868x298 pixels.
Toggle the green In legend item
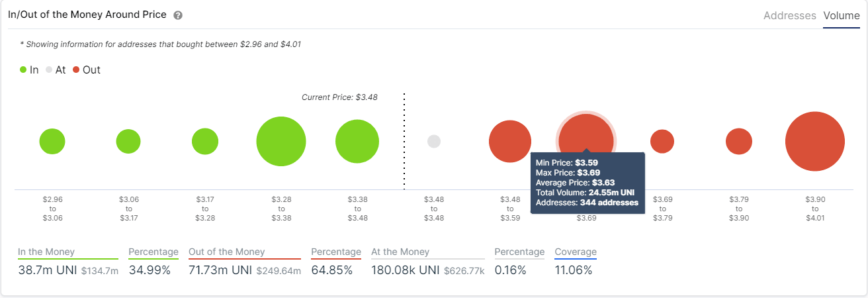coord(30,70)
